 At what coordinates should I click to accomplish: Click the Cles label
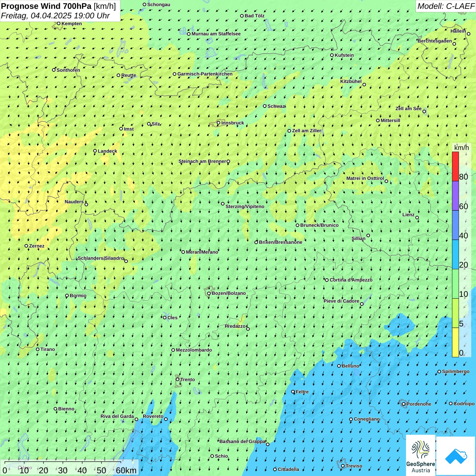point(172,318)
